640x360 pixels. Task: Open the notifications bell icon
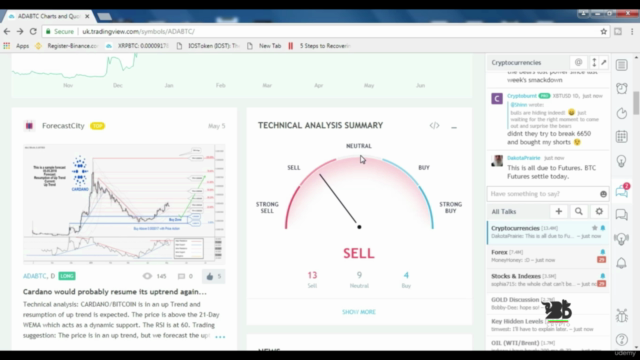[622, 263]
